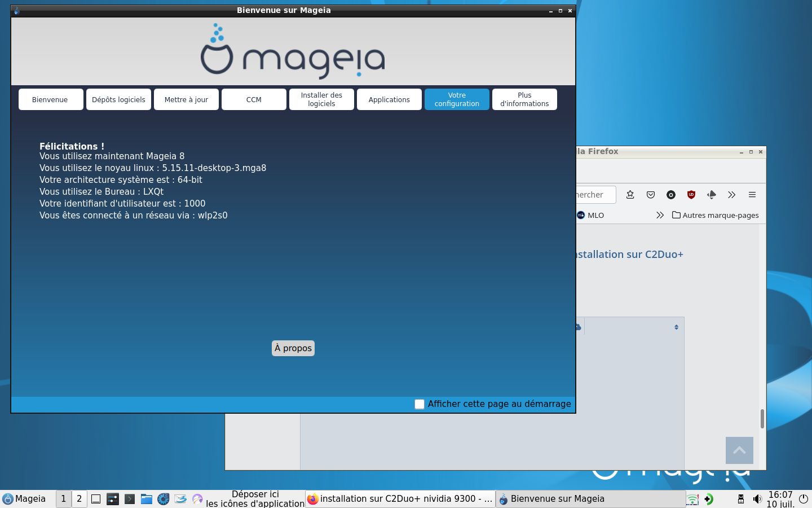The width and height of the screenshot is (812, 508).
Task: Click the Firefox bookmark-save star icon
Action: point(630,195)
